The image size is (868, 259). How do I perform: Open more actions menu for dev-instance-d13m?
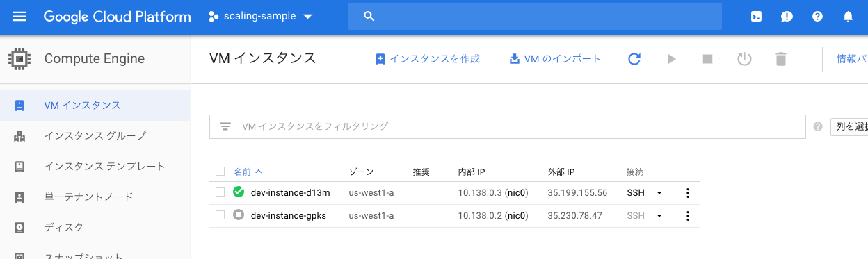[688, 193]
